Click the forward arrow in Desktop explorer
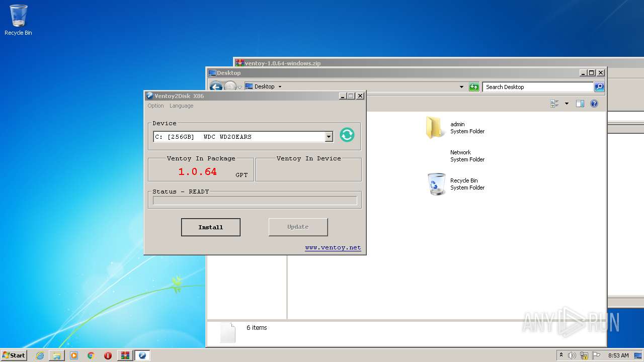 [229, 86]
